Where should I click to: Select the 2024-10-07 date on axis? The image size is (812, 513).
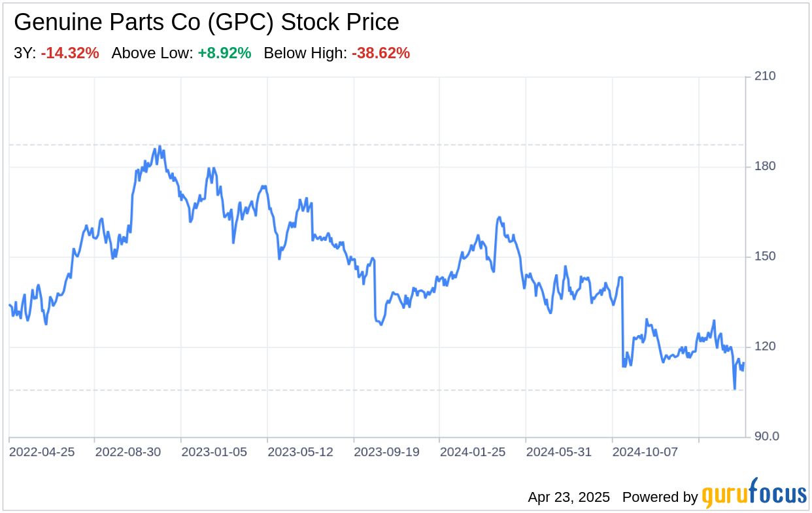click(x=645, y=452)
